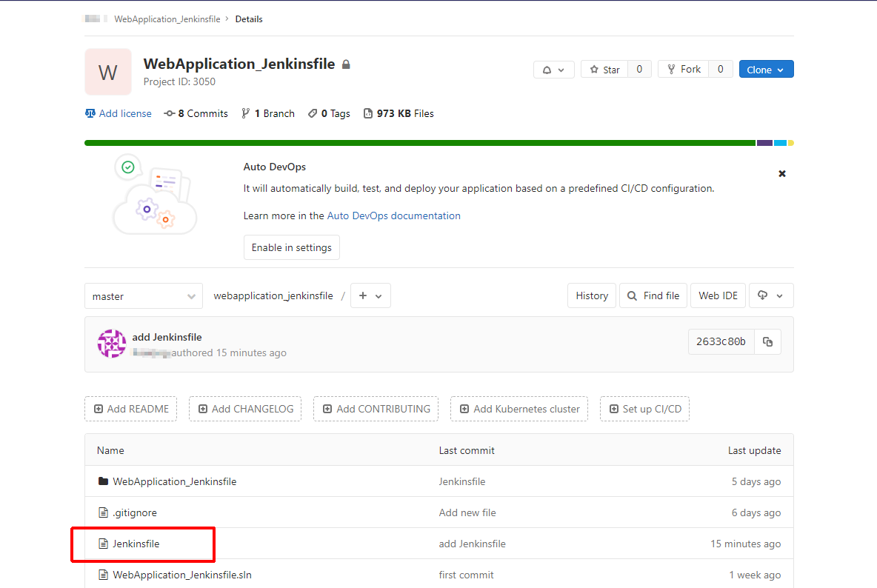Click the WebApplication_Jenkinsfile breadcrumb at top

167,19
